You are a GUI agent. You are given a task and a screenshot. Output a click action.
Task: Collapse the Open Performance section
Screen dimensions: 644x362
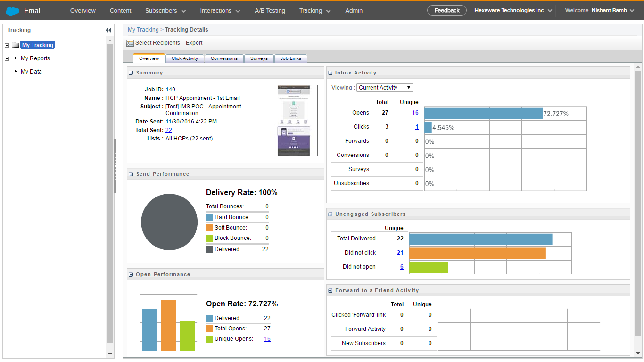[131, 275]
